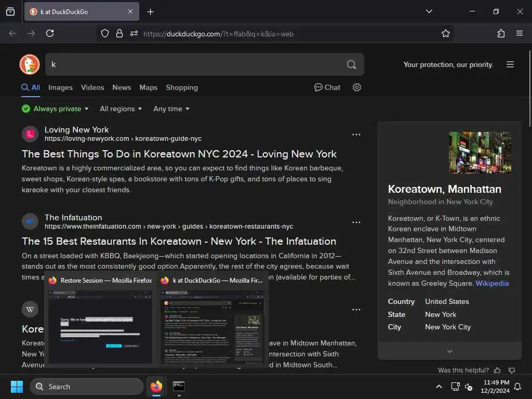Click Loving New York site favicon
The image size is (532, 399).
[x=30, y=134]
